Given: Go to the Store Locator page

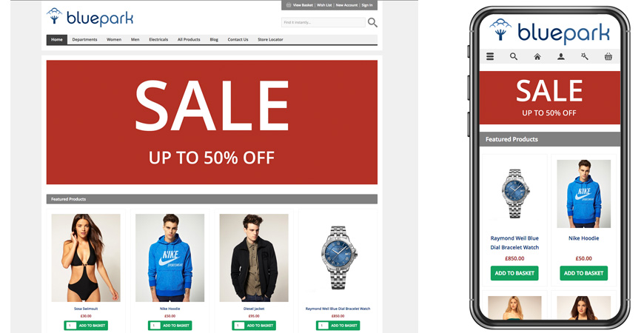Looking at the screenshot, I should [270, 40].
